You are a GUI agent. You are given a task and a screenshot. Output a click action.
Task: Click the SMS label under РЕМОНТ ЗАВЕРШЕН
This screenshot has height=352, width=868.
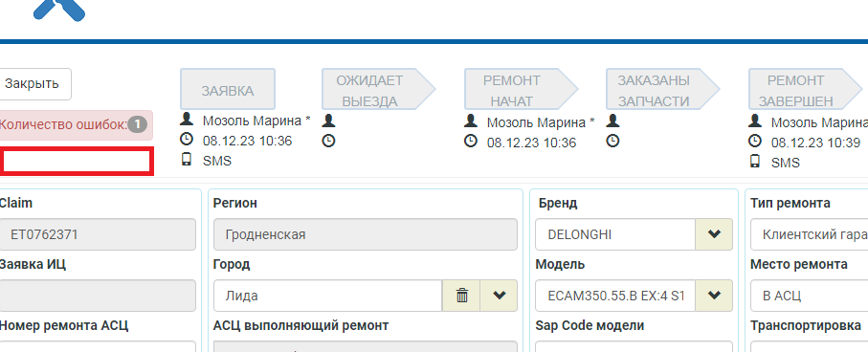click(786, 163)
